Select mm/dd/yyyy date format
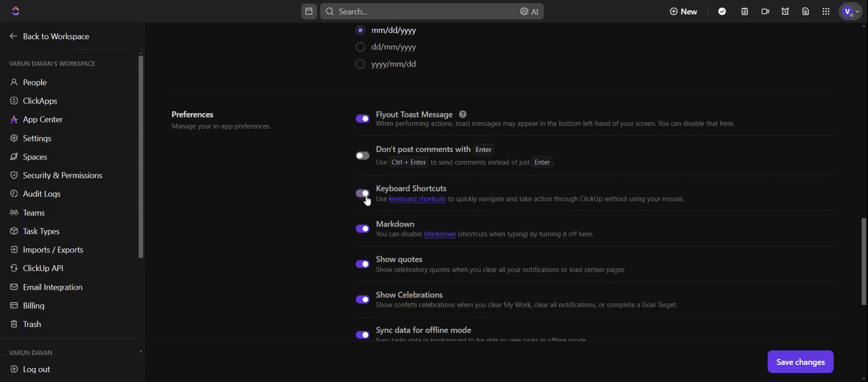 click(360, 30)
